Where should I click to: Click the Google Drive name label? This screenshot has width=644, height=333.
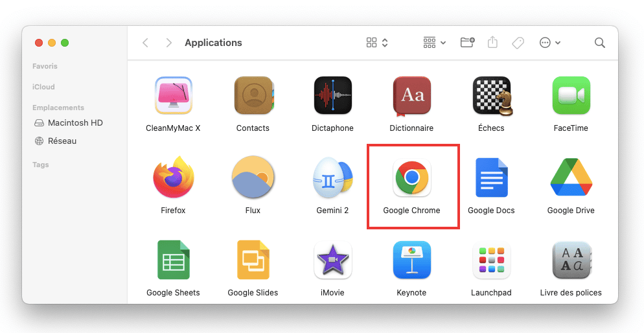coord(571,210)
